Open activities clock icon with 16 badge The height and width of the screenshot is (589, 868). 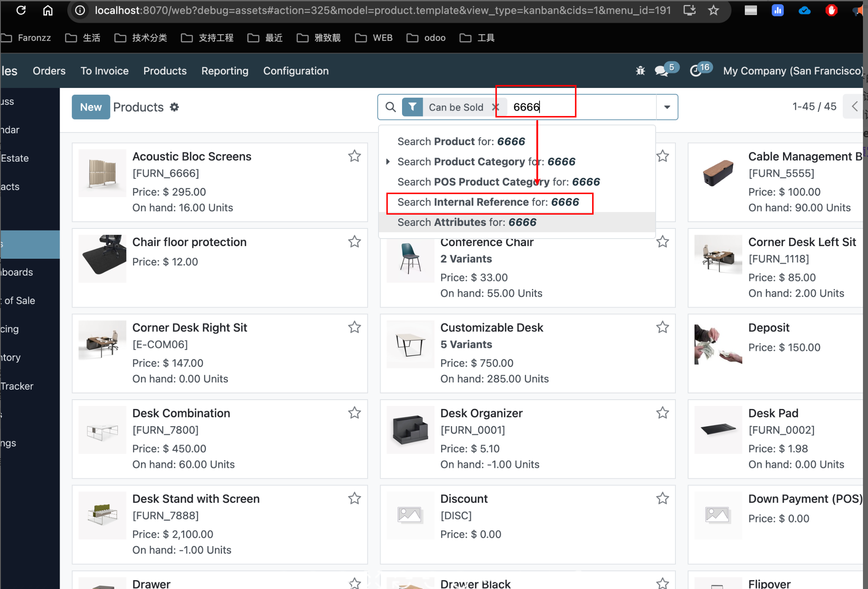click(x=696, y=71)
